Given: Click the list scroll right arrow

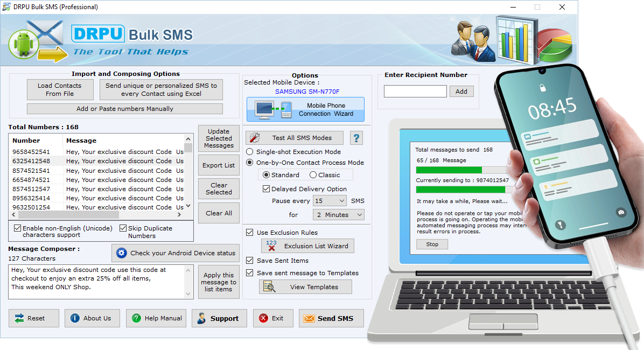Looking at the screenshot, I should coord(179,214).
